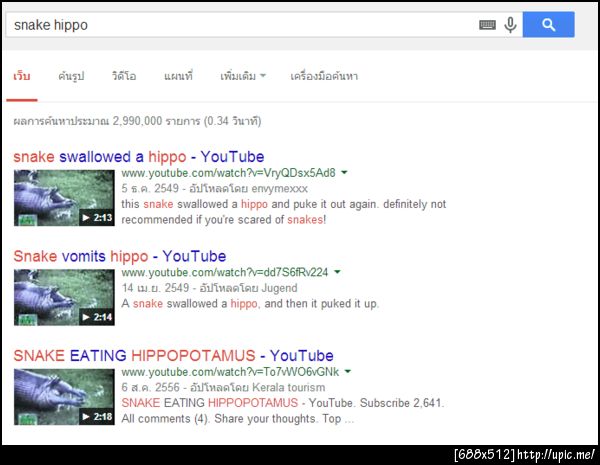
Task: Click the result count text '2,990,000'
Action: (x=137, y=121)
